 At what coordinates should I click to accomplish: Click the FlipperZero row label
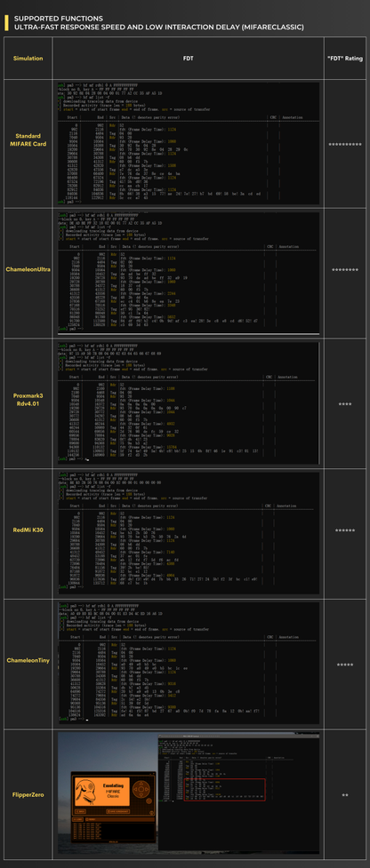point(28,795)
